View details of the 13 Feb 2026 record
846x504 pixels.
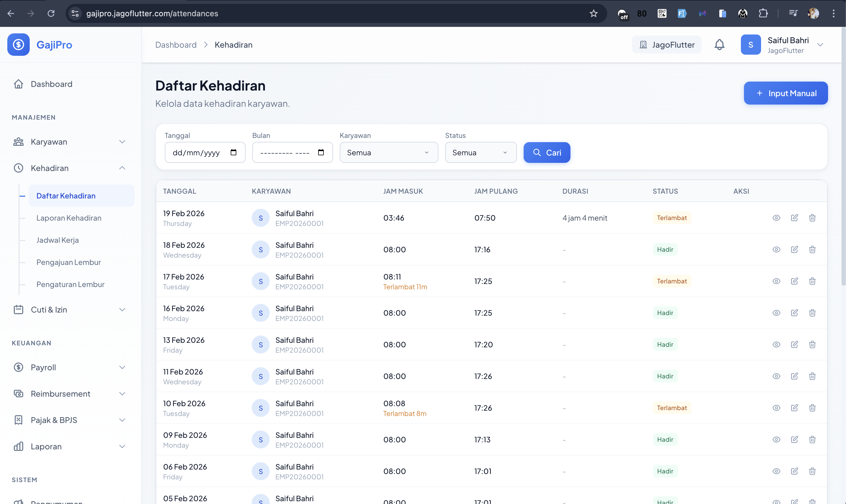click(x=776, y=345)
